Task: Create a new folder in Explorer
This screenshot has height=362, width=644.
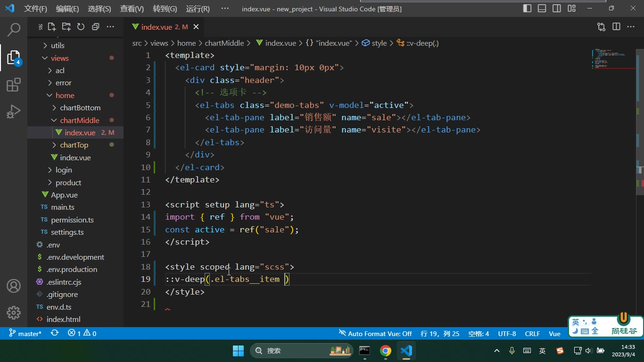Action: click(66, 27)
